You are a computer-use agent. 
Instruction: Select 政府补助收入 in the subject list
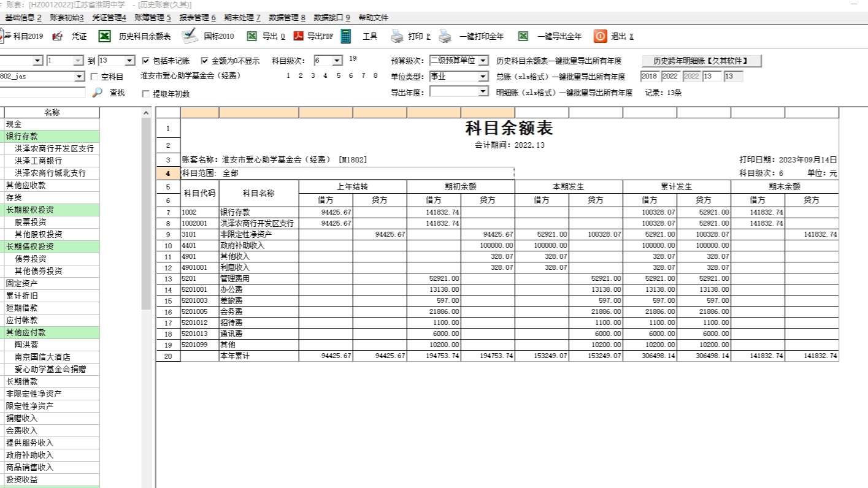[x=52, y=455]
